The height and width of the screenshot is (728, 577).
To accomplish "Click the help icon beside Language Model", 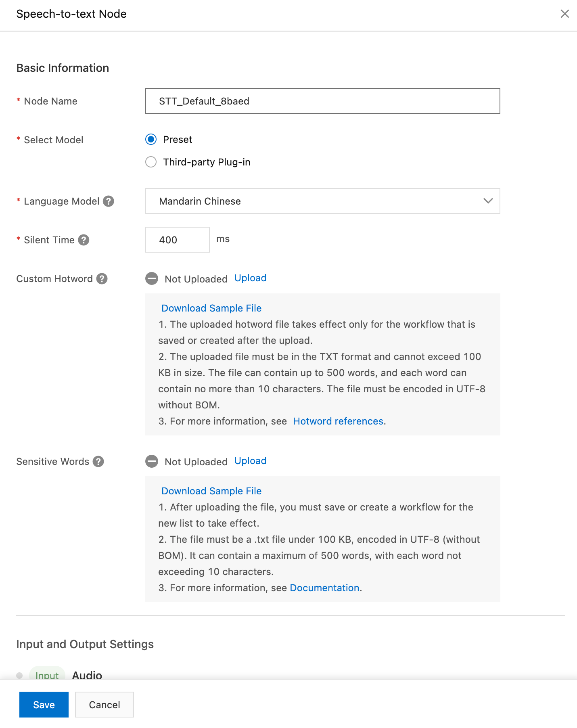I will pos(109,201).
